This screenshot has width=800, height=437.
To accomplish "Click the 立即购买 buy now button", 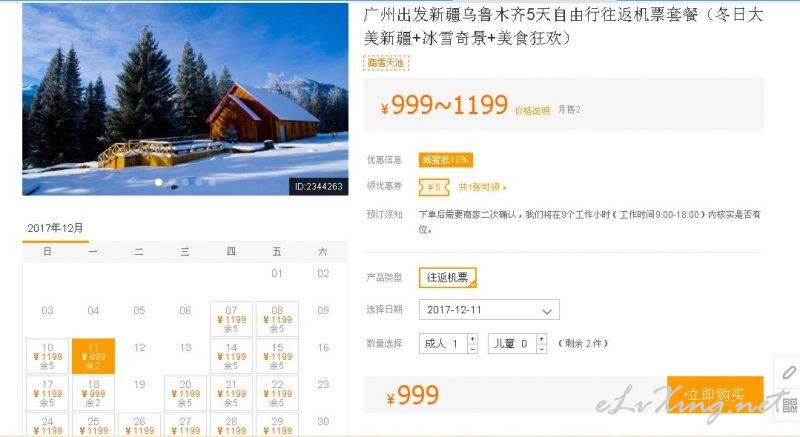I will tap(715, 395).
